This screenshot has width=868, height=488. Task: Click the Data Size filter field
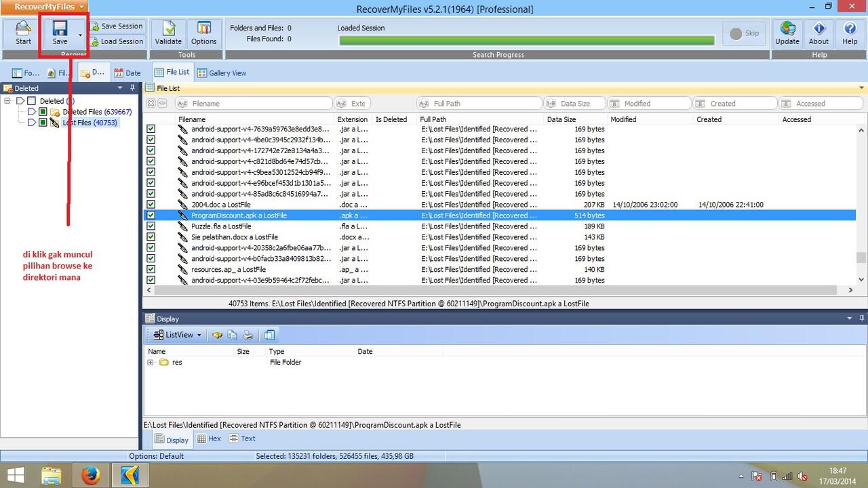[574, 104]
